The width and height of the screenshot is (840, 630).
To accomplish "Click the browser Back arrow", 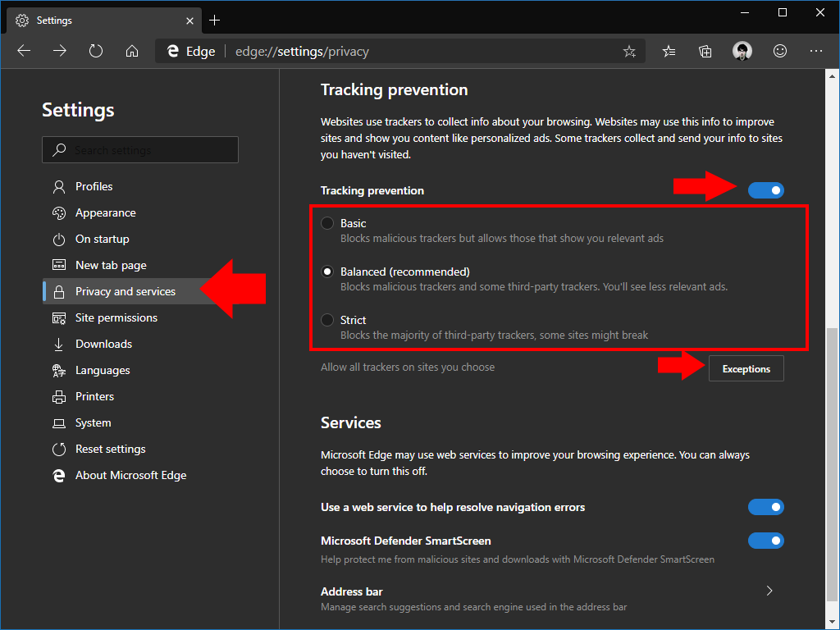I will click(24, 51).
